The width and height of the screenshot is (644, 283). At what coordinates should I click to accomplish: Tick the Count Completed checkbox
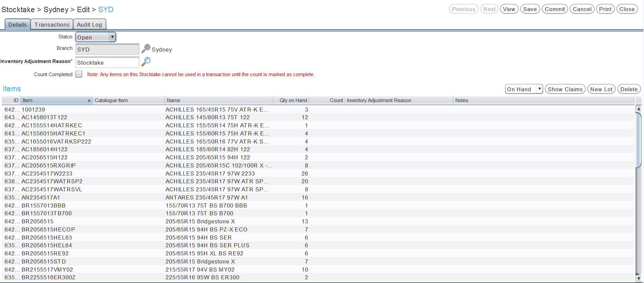79,74
